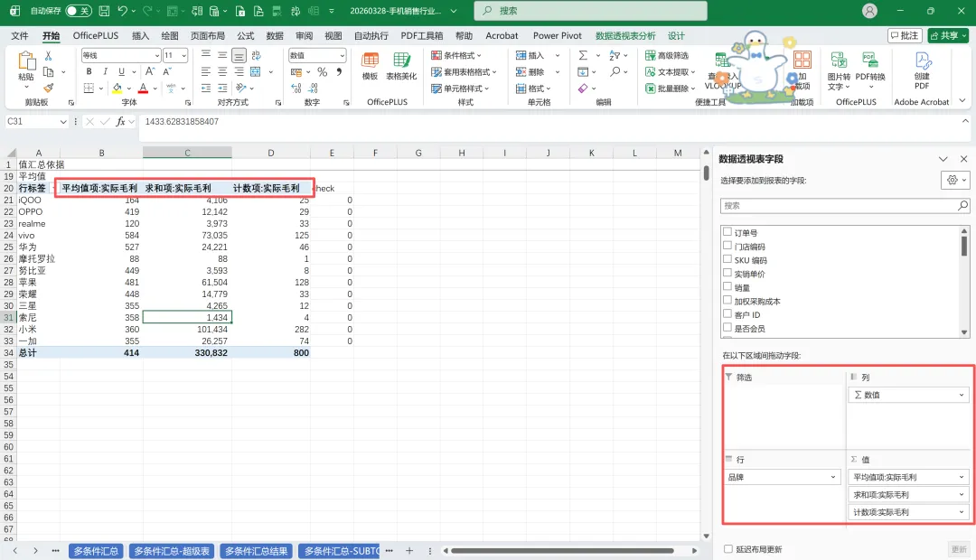Screen dimensions: 976x560
Task: Enable the 延迟布局更新 checkbox
Action: click(x=727, y=549)
